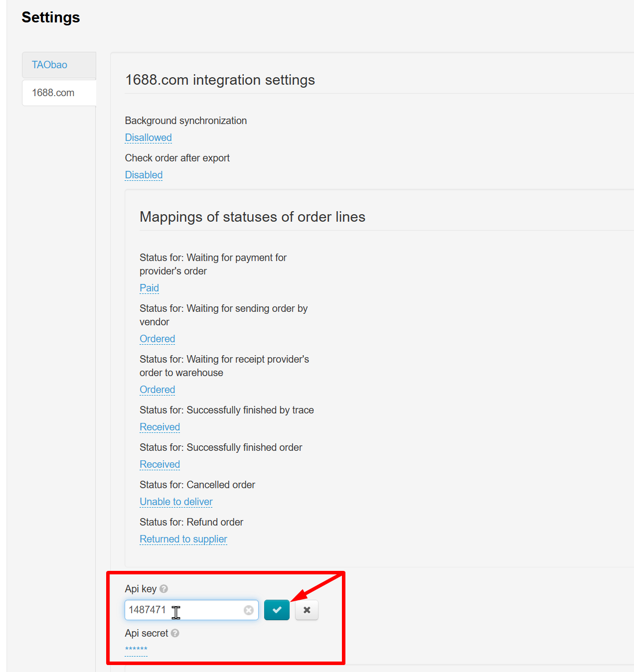Switch to the TAObao tab

pyautogui.click(x=50, y=65)
